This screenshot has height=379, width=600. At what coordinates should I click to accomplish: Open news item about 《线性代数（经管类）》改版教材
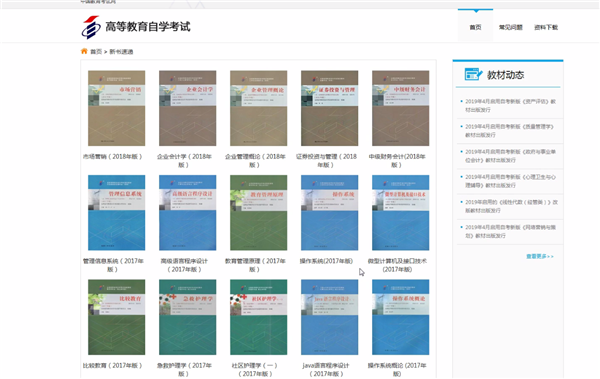pyautogui.click(x=511, y=206)
